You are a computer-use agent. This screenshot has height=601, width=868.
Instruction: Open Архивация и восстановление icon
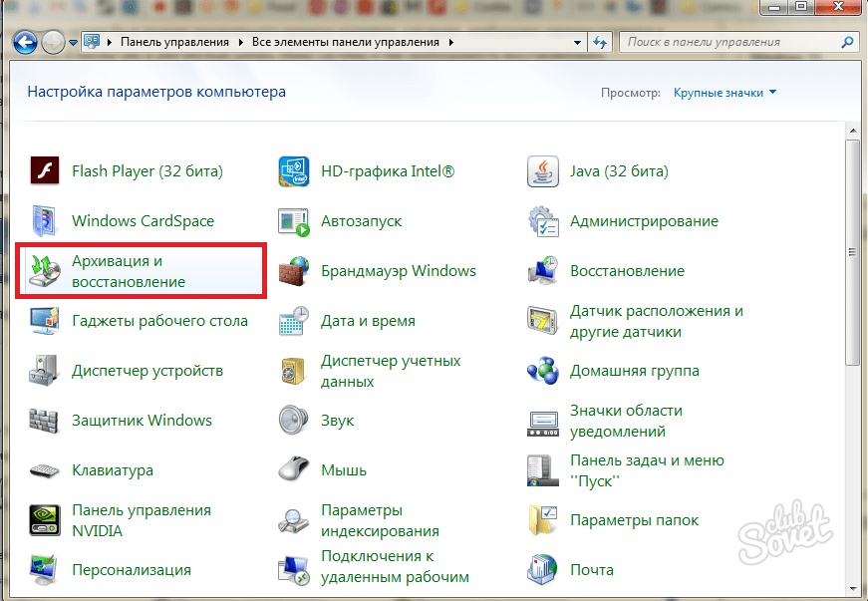46,270
